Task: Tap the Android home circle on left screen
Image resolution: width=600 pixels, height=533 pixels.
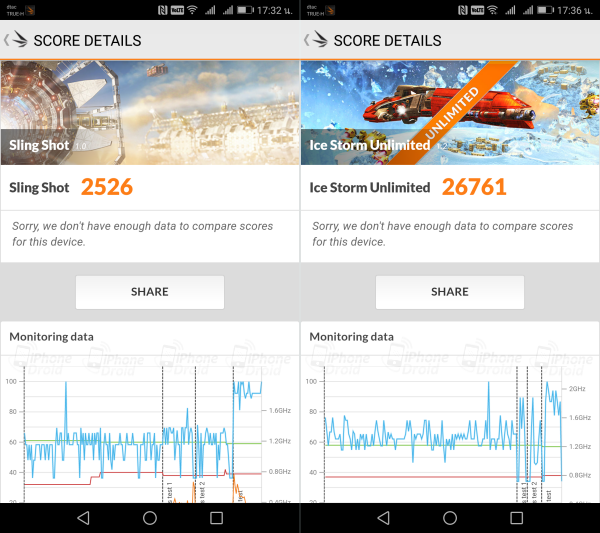Action: 150,518
